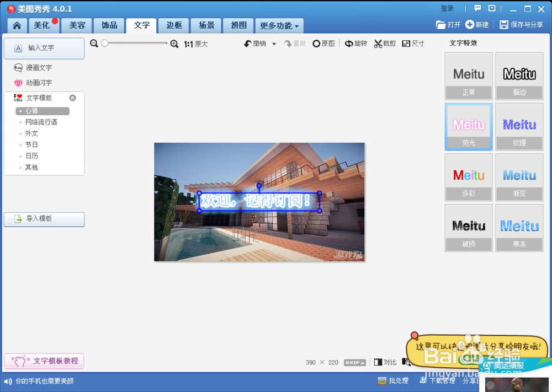Switch to the 边框 tab
This screenshot has width=552, height=392.
[174, 26]
